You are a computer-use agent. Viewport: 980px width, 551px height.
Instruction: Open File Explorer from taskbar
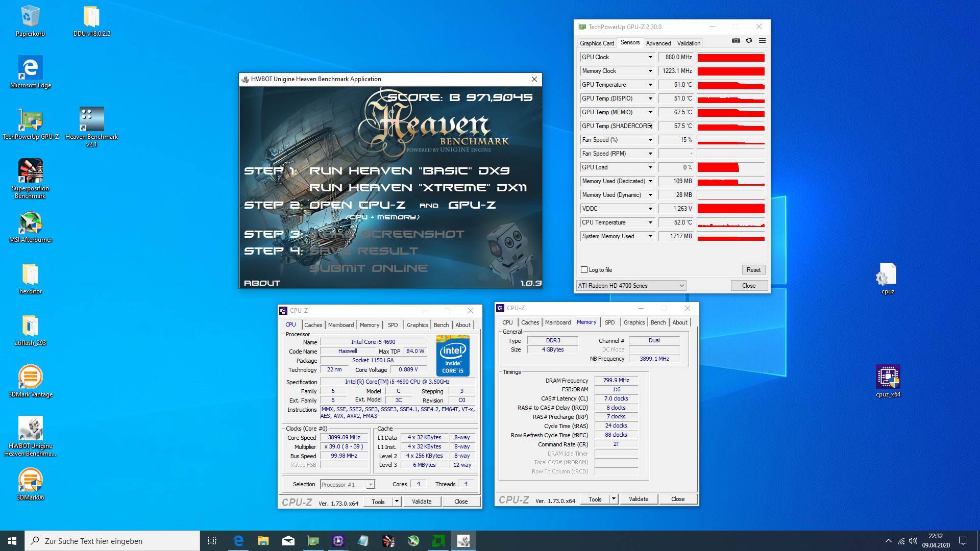click(x=263, y=541)
